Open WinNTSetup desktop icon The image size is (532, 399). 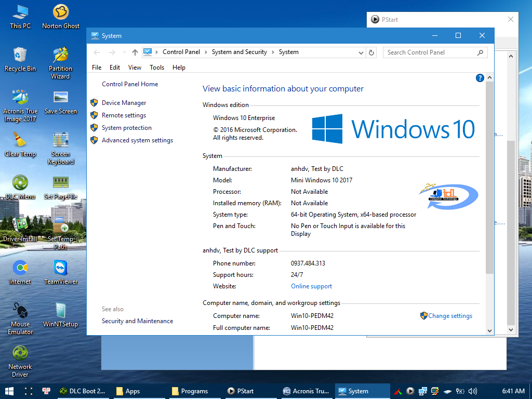[61, 315]
